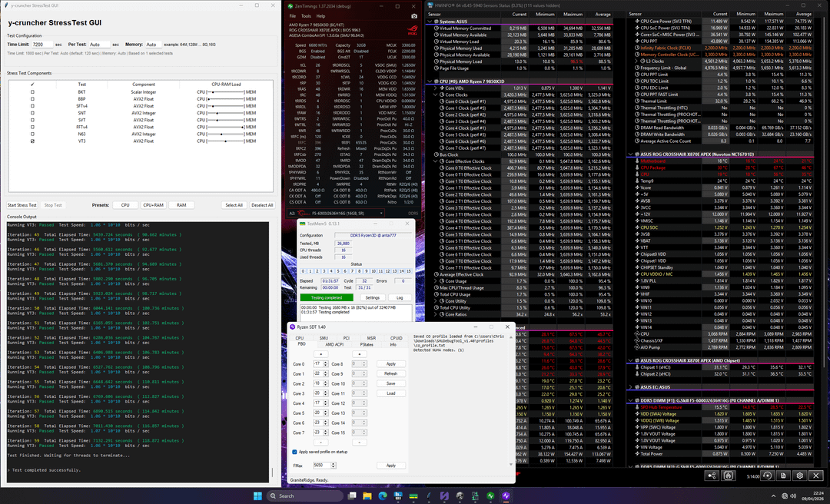
Task: Toggle Apply saved profile on startup
Action: tap(294, 452)
